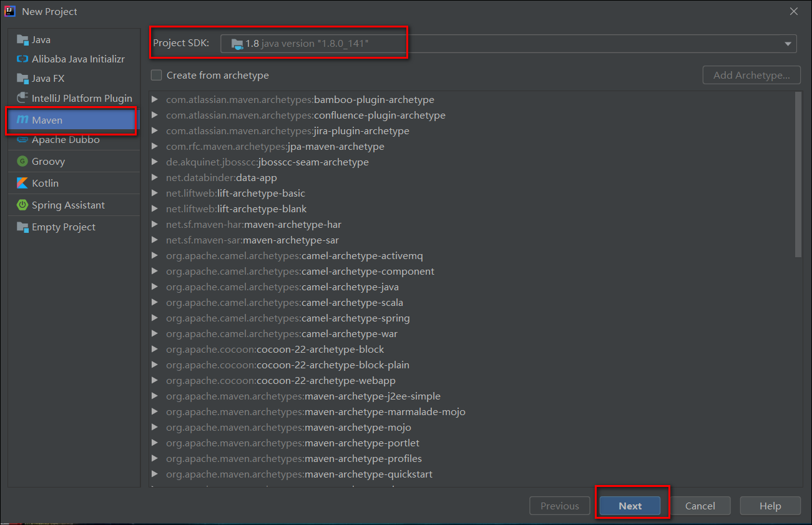
Task: Click the green Groovy icon
Action: pyautogui.click(x=22, y=161)
